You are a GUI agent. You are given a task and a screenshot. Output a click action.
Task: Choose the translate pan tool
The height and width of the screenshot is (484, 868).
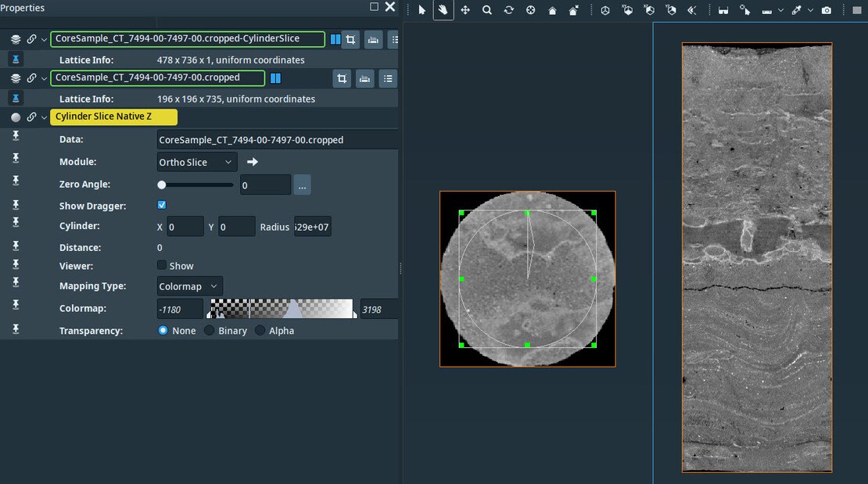pos(465,10)
